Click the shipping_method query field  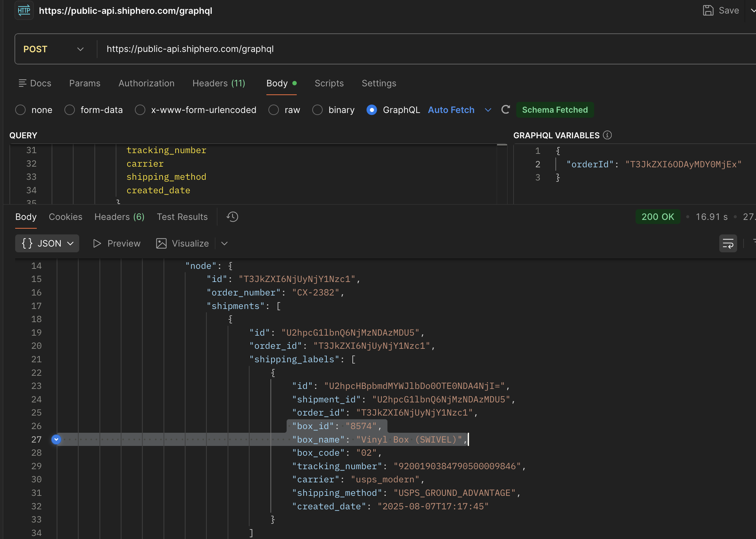coord(166,177)
